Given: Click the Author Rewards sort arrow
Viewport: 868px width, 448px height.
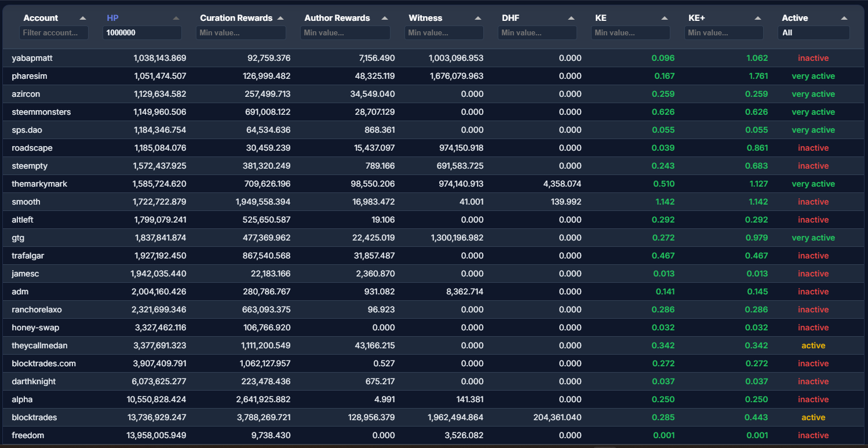Looking at the screenshot, I should (x=385, y=19).
